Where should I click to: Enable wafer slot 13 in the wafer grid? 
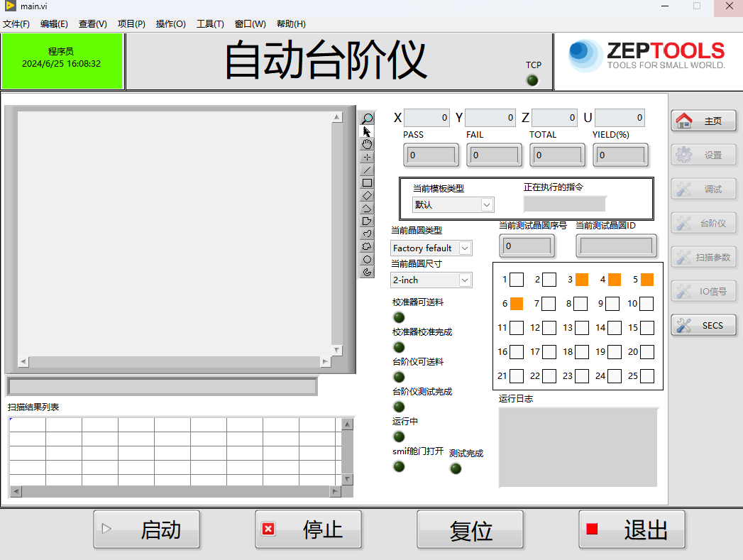point(581,328)
